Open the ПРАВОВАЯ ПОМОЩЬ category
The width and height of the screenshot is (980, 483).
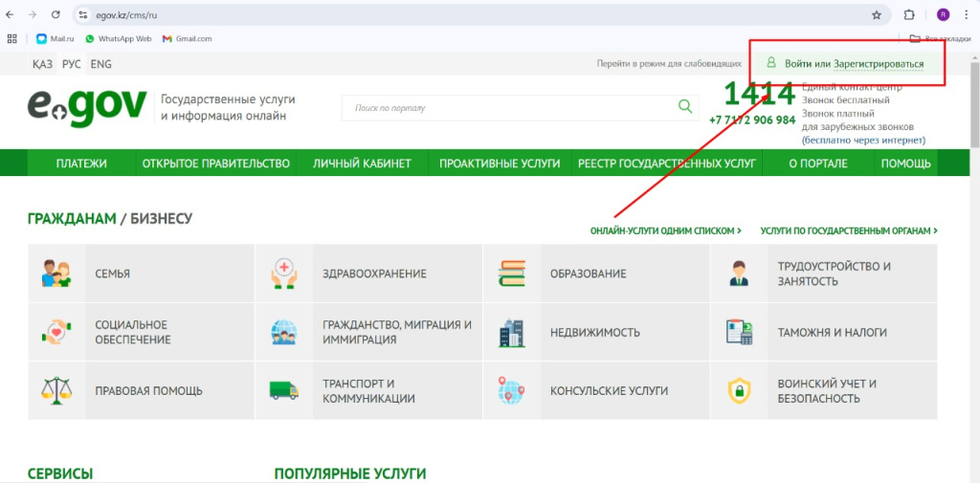point(142,390)
